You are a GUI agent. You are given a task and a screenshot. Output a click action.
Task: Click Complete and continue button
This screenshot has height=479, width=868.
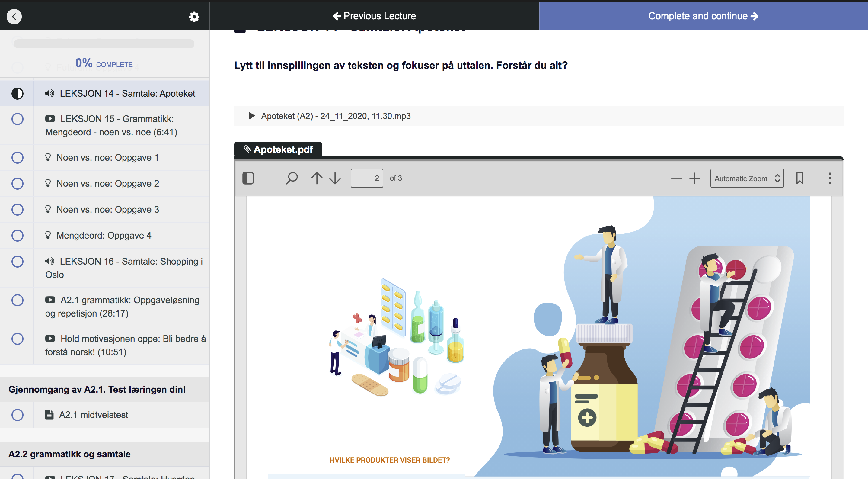point(703,16)
